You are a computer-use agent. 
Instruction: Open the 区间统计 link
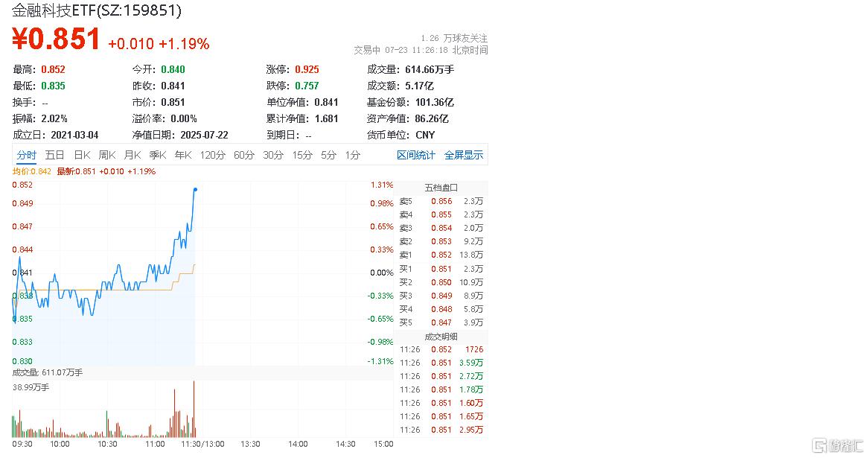coord(415,155)
